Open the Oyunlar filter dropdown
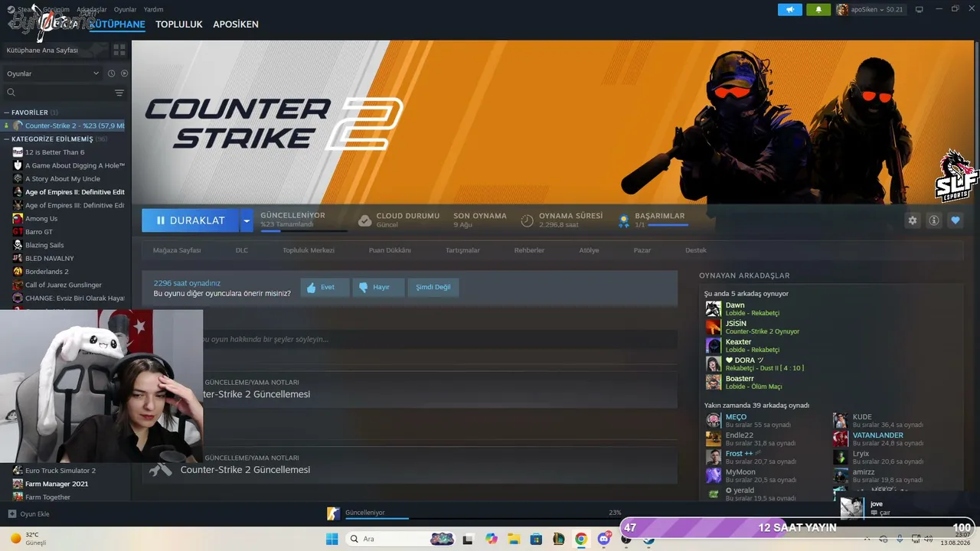The height and width of the screenshot is (551, 980). [x=53, y=73]
